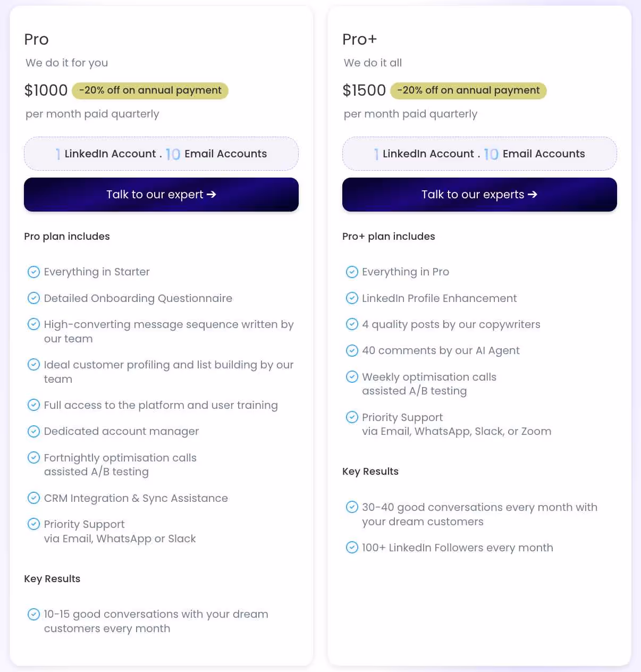The width and height of the screenshot is (641, 672).
Task: Select the Pro+ plan card title
Action: (x=359, y=39)
